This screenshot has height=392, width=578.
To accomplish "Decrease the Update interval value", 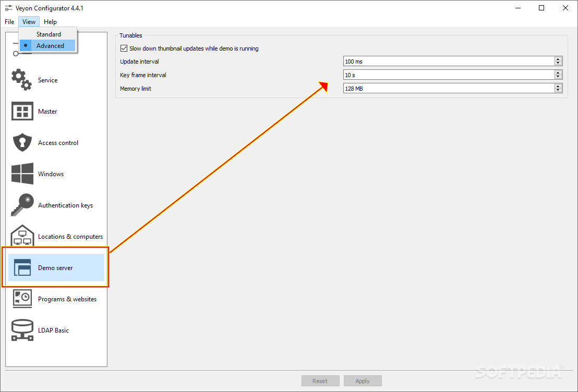I will pyautogui.click(x=558, y=63).
